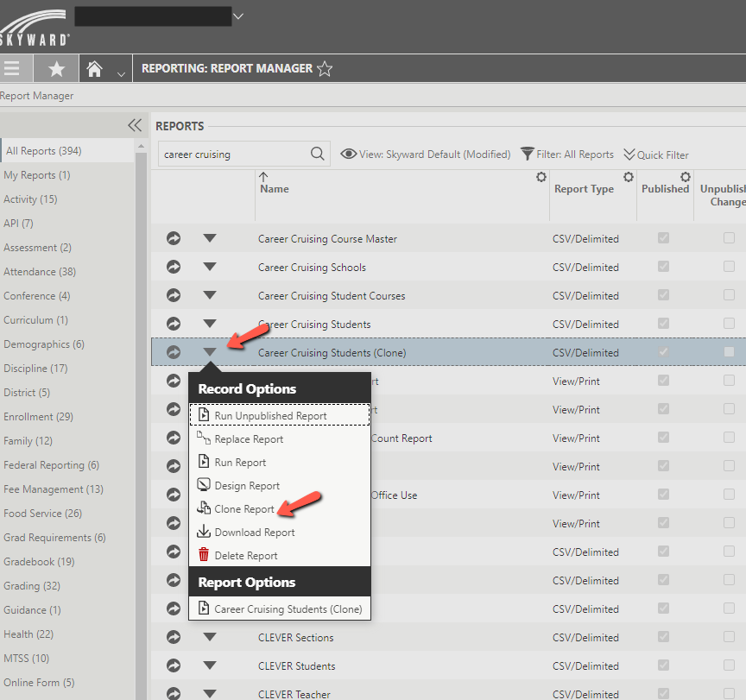Select Clone Report from the context menu
The image size is (746, 700).
(x=243, y=509)
